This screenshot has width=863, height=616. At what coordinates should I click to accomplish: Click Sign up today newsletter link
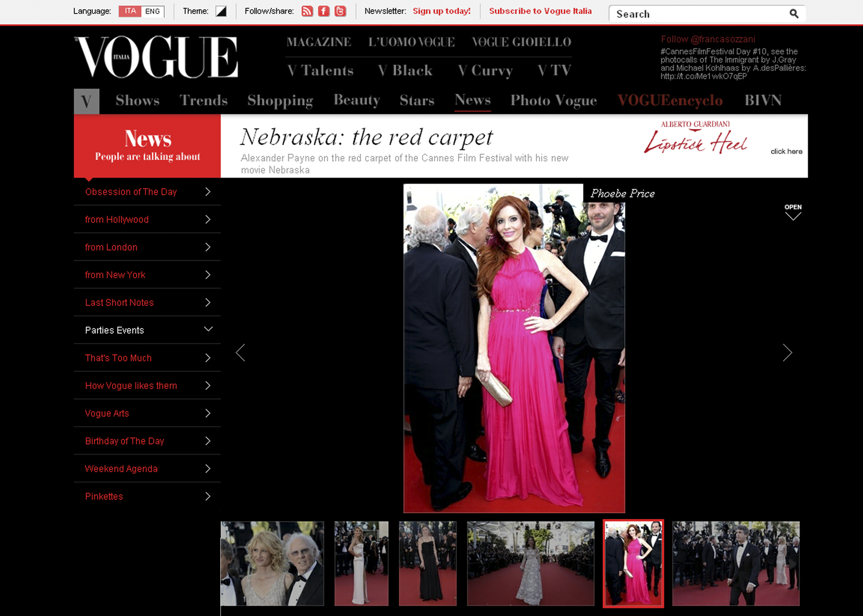[441, 11]
